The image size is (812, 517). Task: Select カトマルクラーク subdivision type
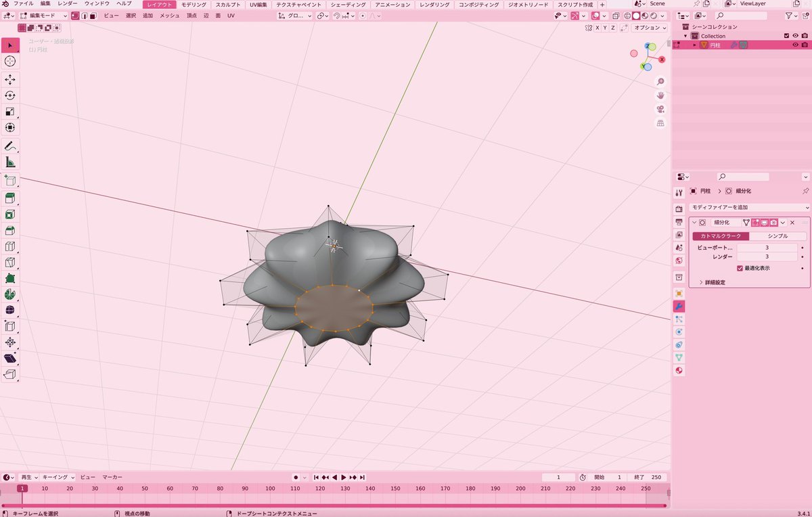pos(721,236)
